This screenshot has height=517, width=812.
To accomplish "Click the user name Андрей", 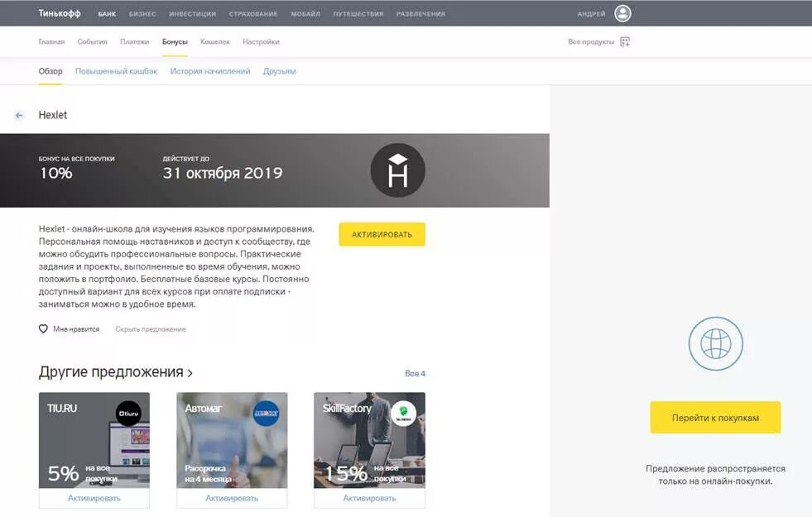I will 591,14.
